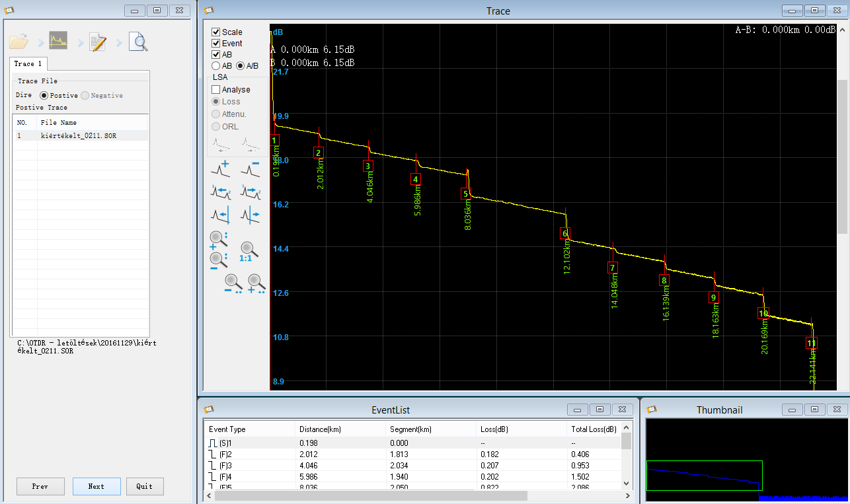Click the Thumbnail trace overview
The image size is (850, 504).
coord(746,459)
